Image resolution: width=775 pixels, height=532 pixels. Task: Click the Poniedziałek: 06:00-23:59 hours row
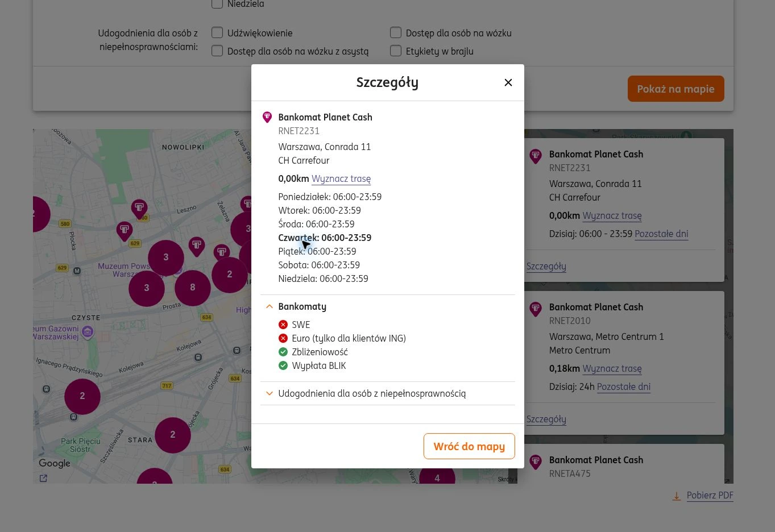pos(330,197)
